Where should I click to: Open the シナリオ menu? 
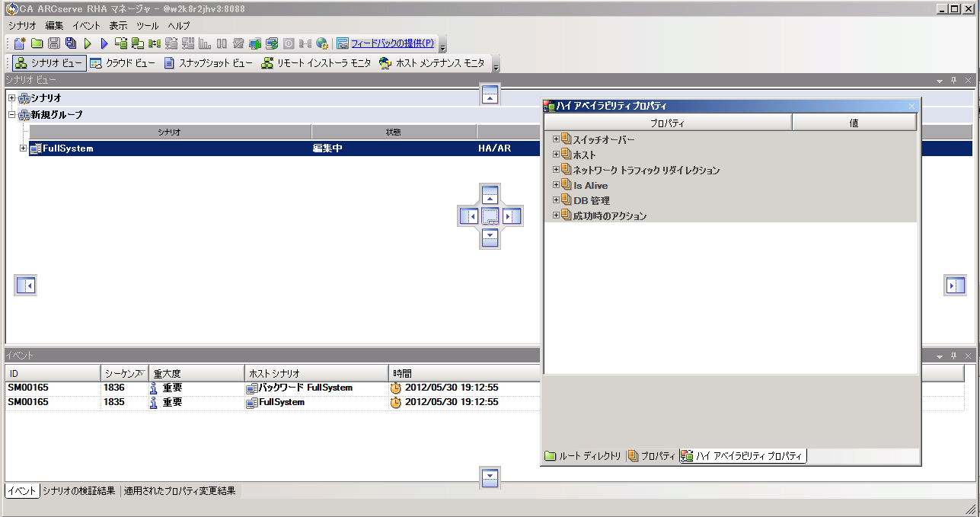[x=22, y=25]
